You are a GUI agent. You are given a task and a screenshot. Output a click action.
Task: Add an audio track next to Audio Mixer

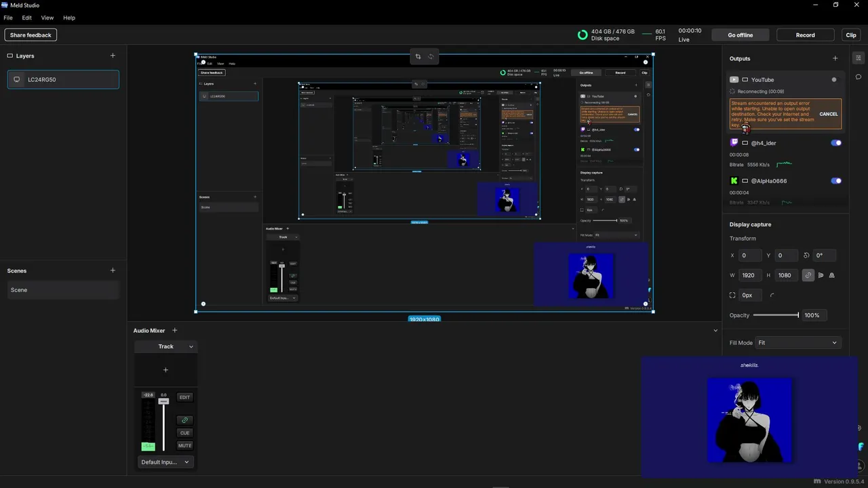pyautogui.click(x=174, y=330)
